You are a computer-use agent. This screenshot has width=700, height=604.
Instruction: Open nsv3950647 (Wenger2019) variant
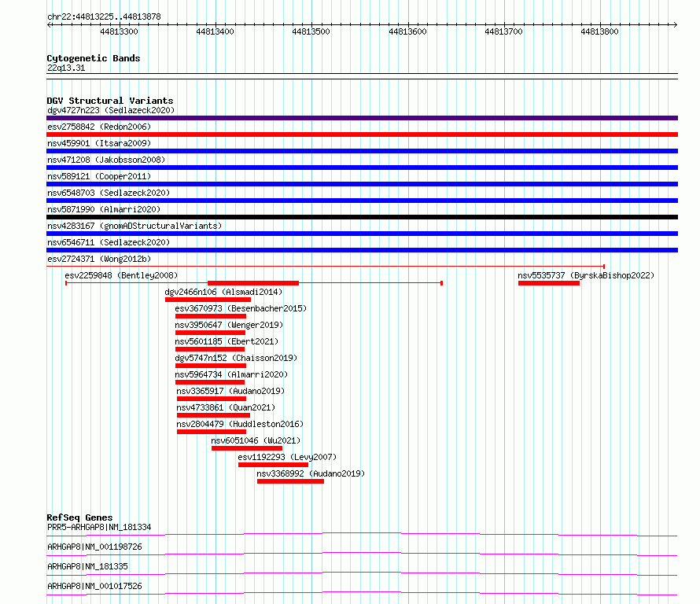point(229,325)
